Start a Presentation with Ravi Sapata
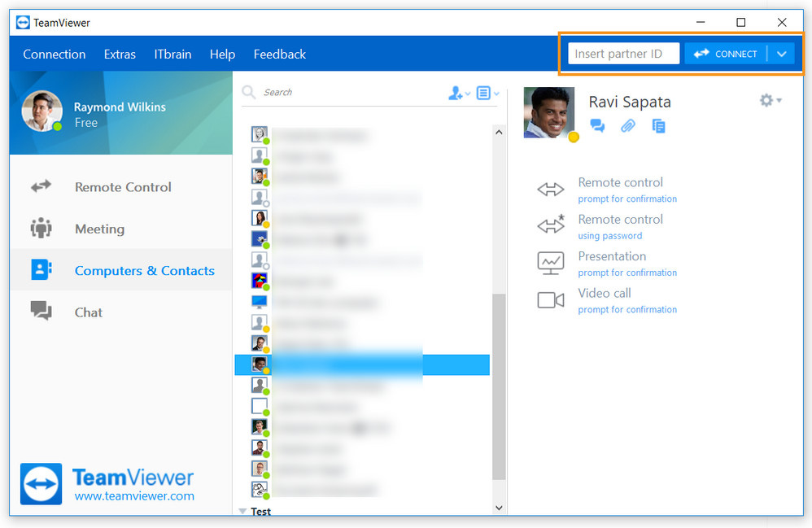Viewport: 812px width, 528px height. (607, 264)
